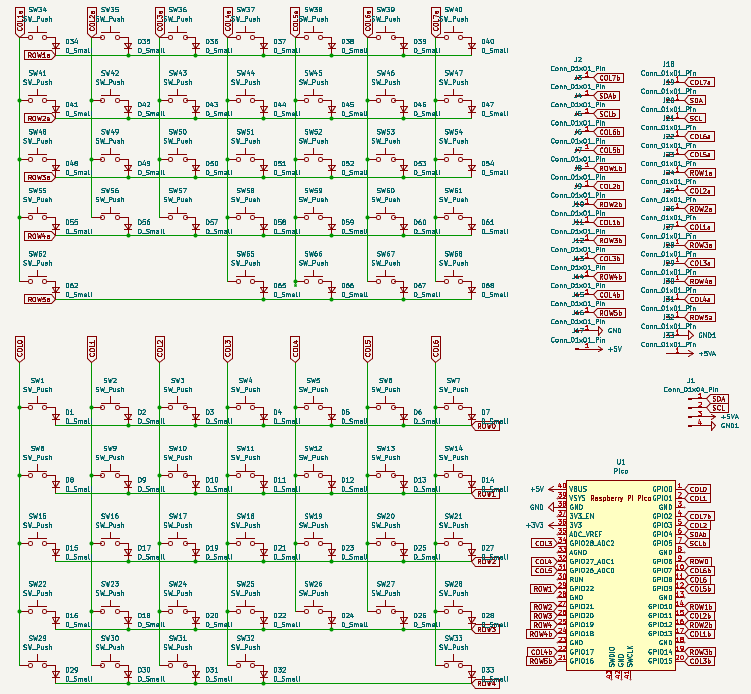
Task: Click the SDA label on J1 connector
Action: 718,399
